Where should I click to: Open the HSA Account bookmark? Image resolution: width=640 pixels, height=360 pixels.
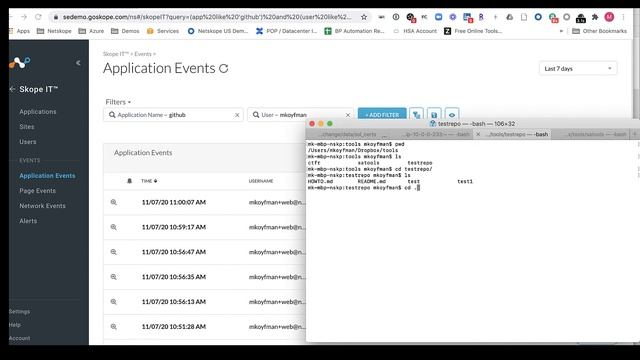click(415, 31)
